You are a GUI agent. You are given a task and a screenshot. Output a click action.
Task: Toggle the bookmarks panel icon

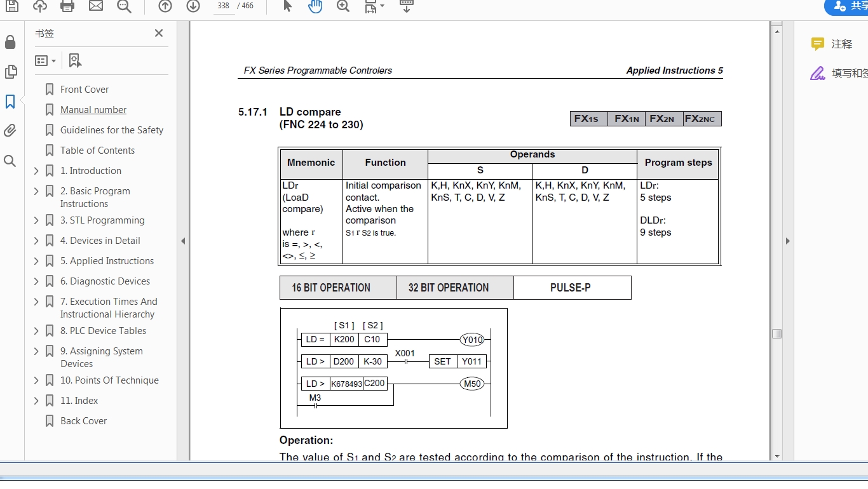pyautogui.click(x=10, y=102)
